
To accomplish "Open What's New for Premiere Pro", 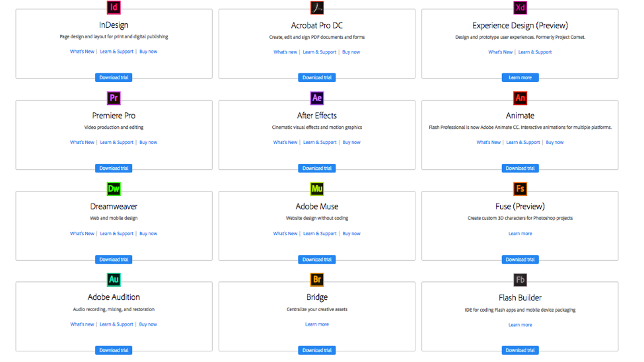I will [82, 143].
